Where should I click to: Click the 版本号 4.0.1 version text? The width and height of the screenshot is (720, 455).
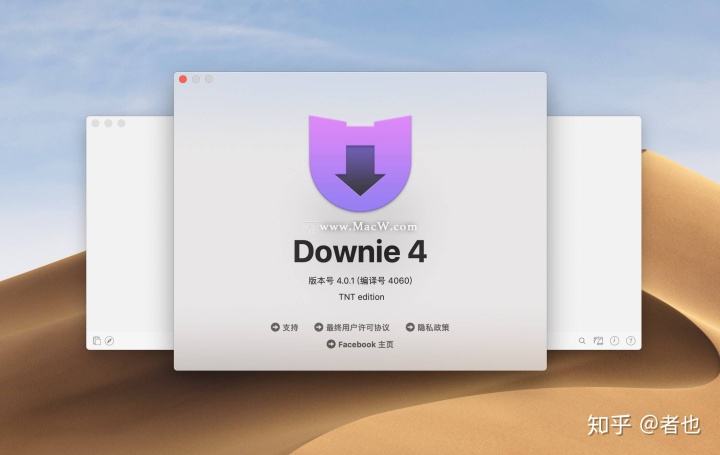point(360,281)
